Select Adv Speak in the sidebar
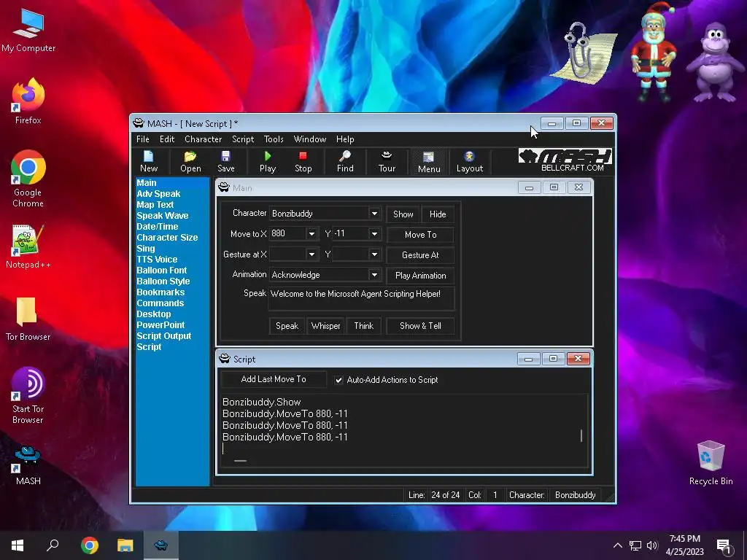Image resolution: width=747 pixels, height=560 pixels. 158,194
